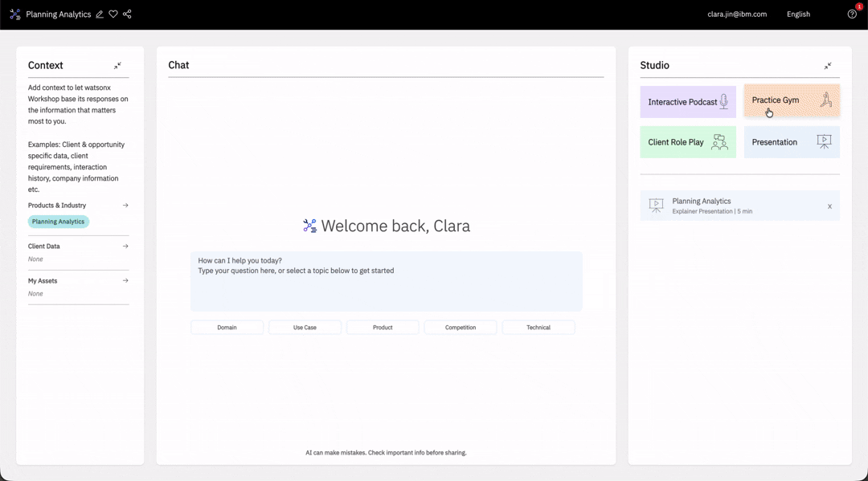
Task: Click the Context panel heading
Action: (45, 65)
